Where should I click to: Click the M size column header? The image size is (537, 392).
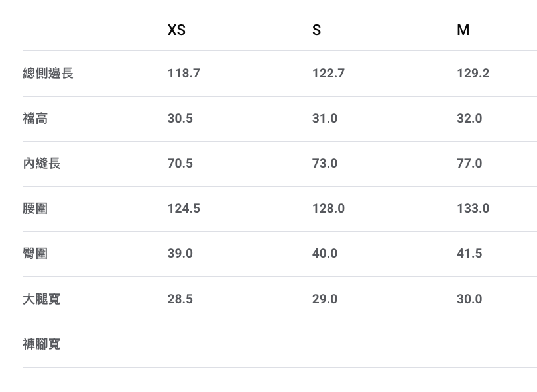[x=463, y=30]
